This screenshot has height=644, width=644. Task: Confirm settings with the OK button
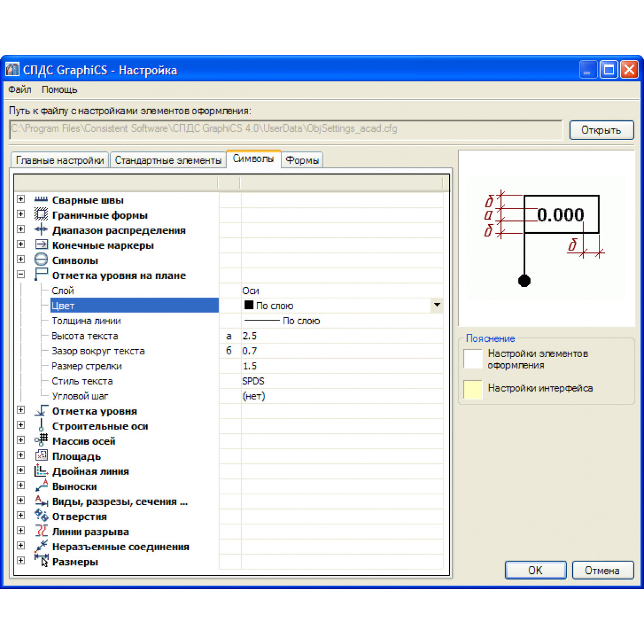pyautogui.click(x=535, y=570)
